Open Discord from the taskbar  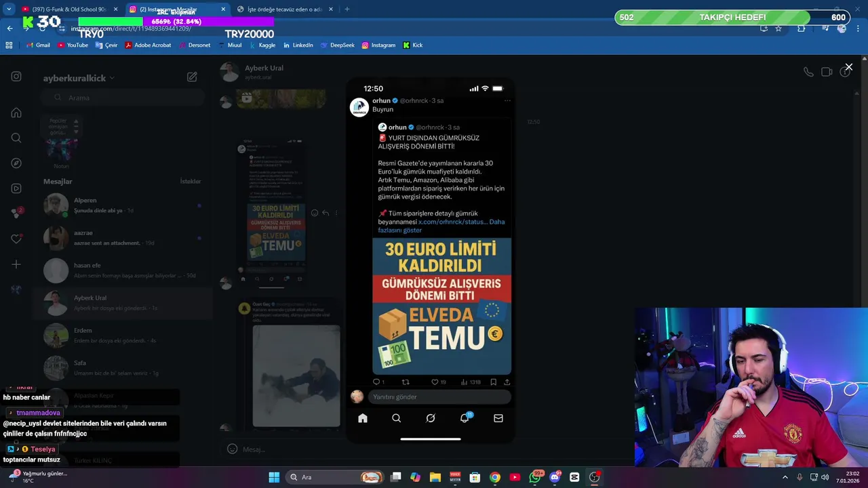point(555,477)
